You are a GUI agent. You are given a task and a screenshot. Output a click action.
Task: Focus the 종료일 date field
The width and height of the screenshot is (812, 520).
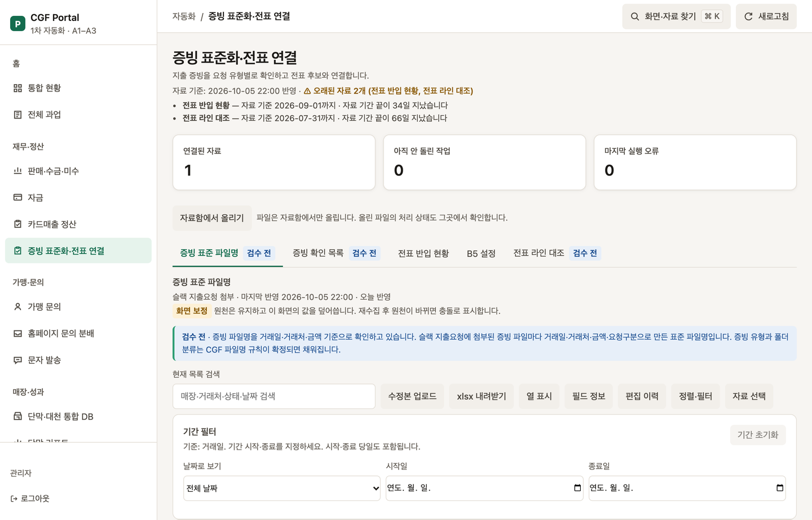point(687,488)
